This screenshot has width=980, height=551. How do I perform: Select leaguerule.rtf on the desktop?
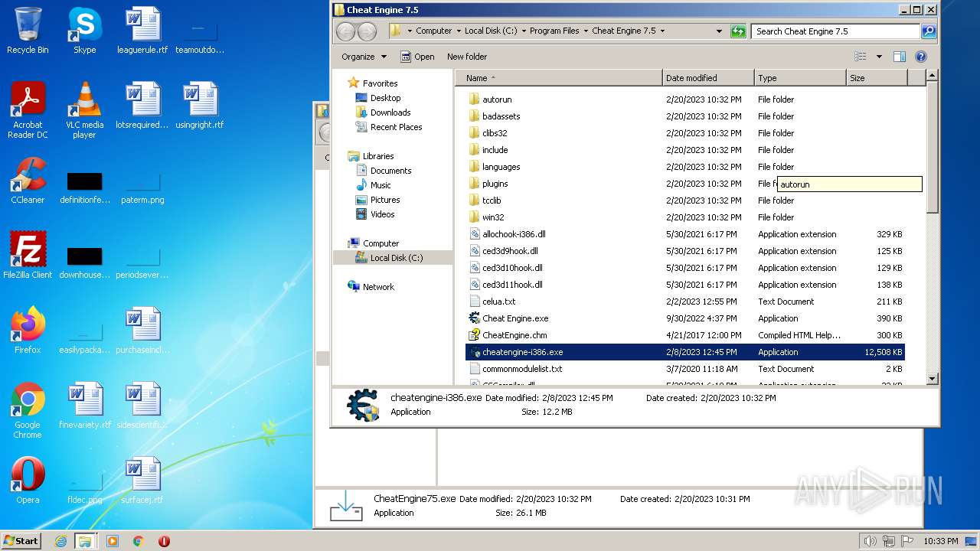[x=142, y=31]
